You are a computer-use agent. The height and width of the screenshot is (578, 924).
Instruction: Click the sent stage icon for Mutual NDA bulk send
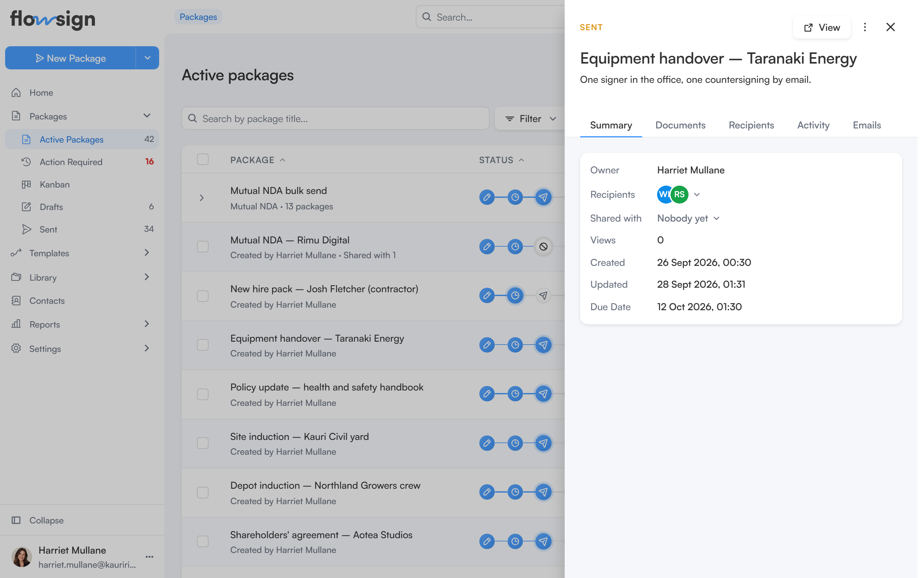[x=543, y=197]
